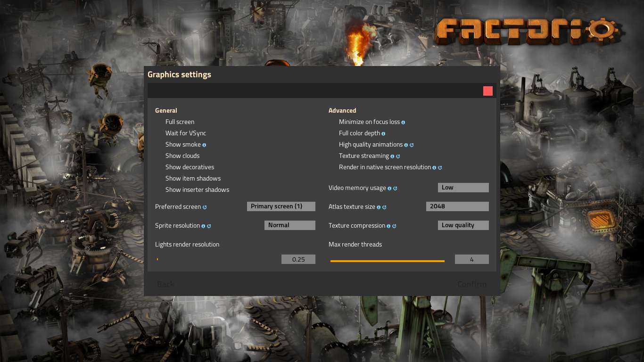Enable Wait for VSync

[x=186, y=133]
